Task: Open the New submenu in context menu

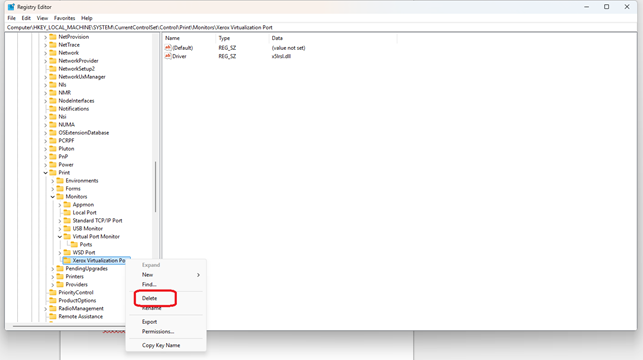Action: 166,275
